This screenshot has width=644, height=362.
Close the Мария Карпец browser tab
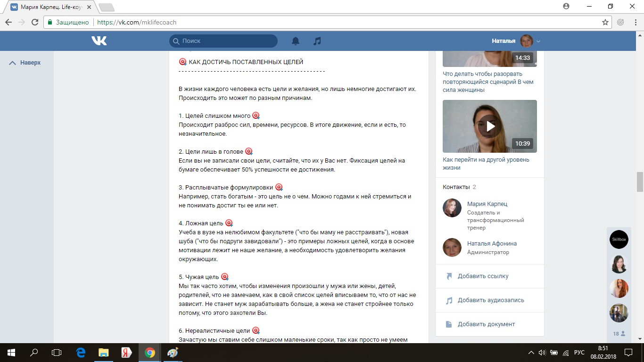coord(89,8)
